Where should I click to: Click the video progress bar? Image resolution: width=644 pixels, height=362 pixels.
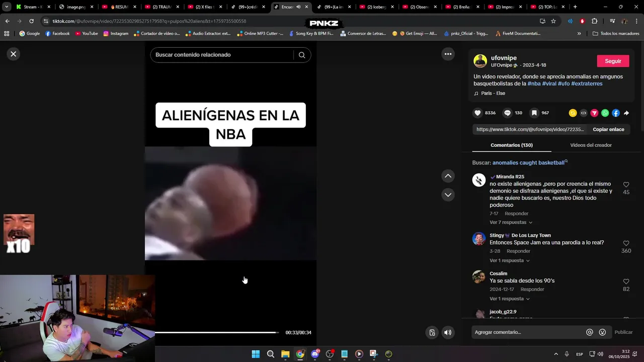coord(217,332)
